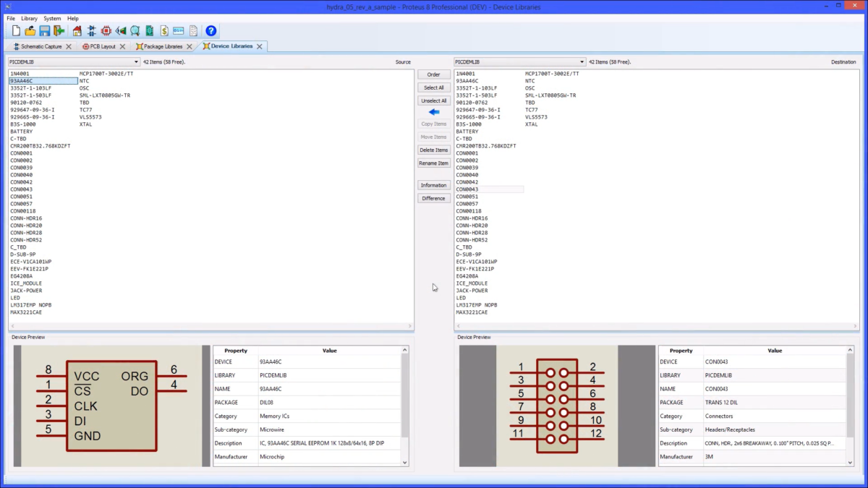Select CMR200TB32.768KDZFT in the source list

pos(41,146)
